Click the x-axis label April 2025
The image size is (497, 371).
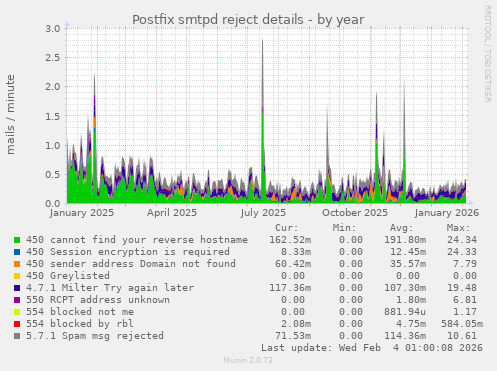[172, 213]
